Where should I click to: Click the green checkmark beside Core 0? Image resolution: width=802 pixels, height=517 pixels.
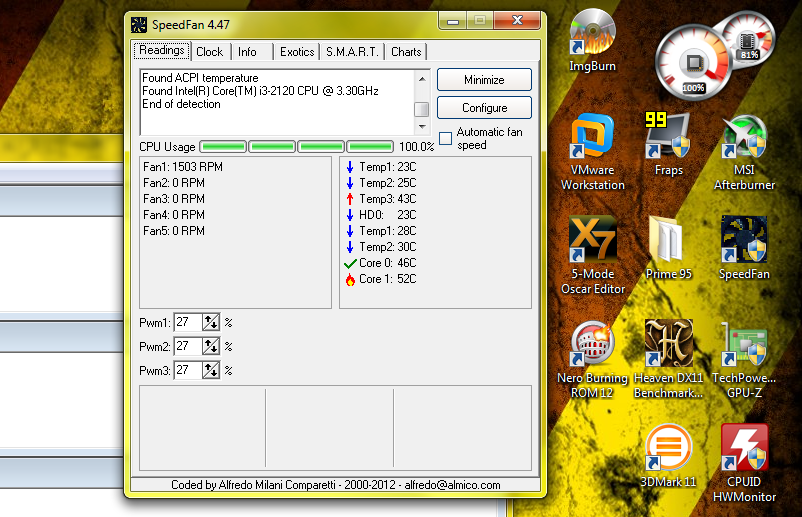tap(350, 263)
